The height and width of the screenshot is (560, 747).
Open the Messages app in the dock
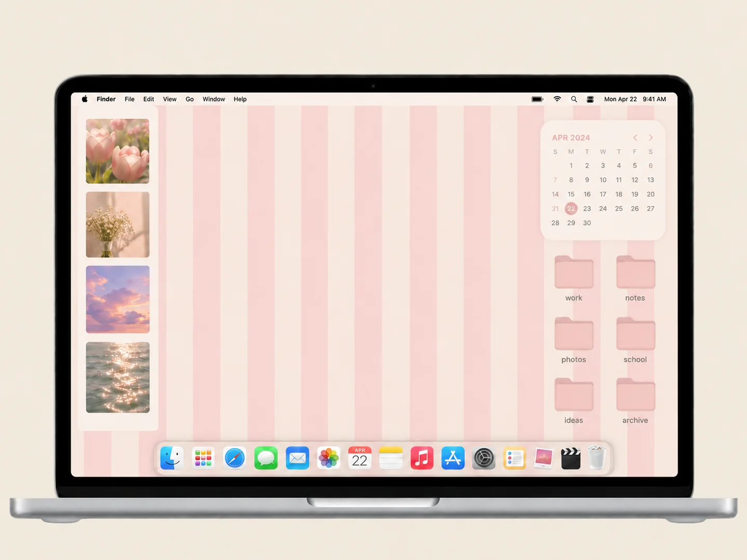266,458
